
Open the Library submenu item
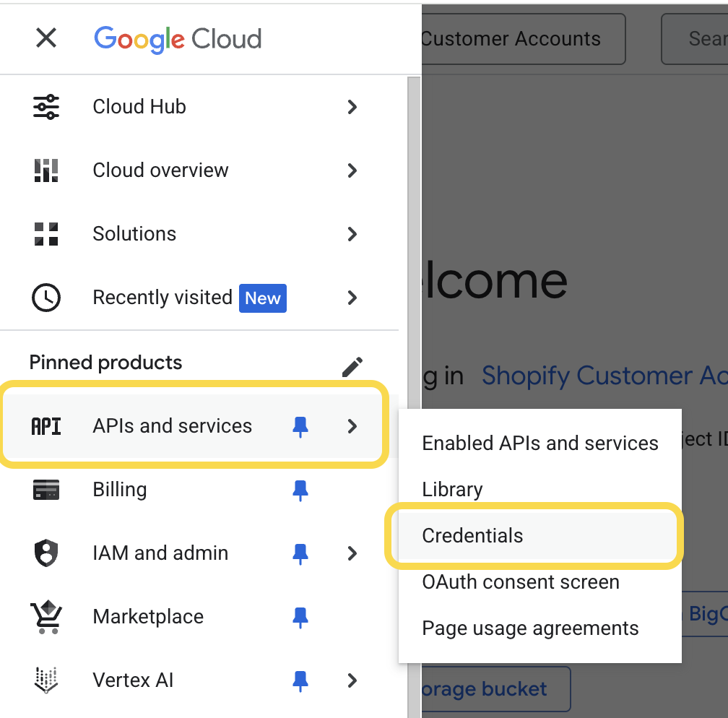coord(540,489)
